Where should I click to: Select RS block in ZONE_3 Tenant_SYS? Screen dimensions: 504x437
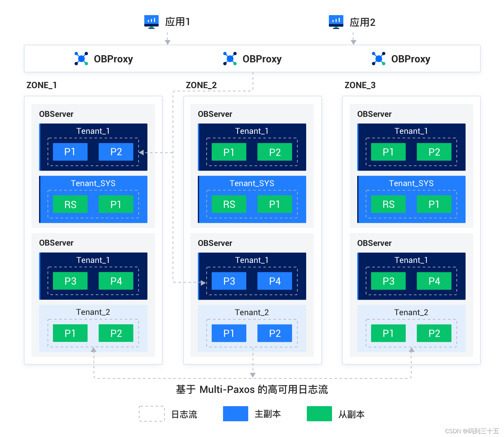pyautogui.click(x=388, y=204)
